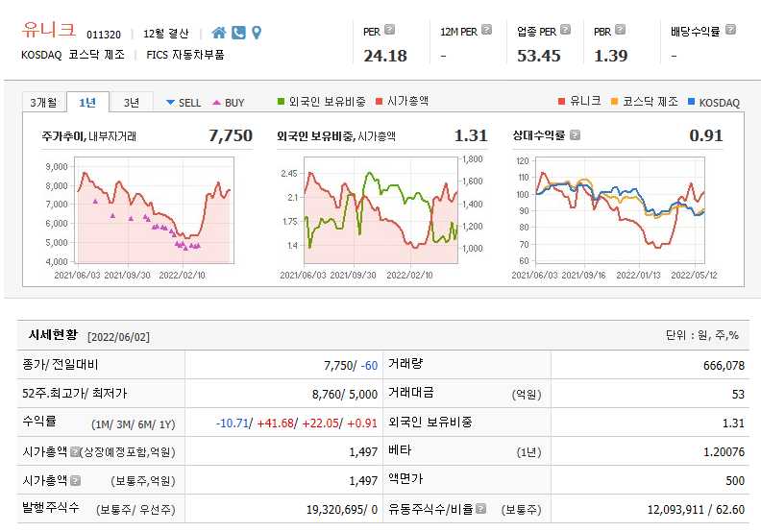Open the relative return chart
This screenshot has width=761, height=532.
(x=620, y=210)
